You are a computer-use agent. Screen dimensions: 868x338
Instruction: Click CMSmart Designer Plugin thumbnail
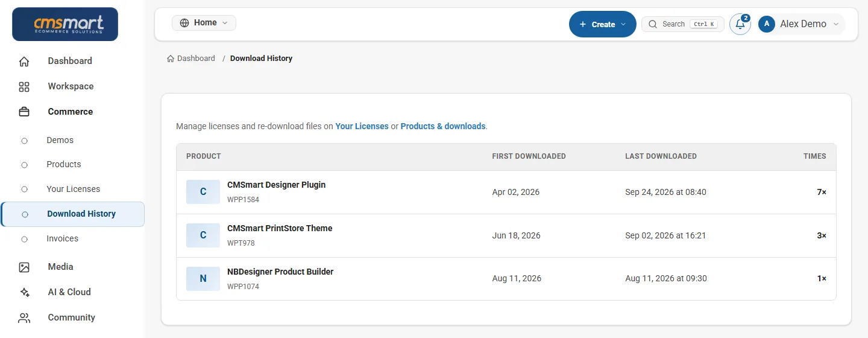point(203,192)
